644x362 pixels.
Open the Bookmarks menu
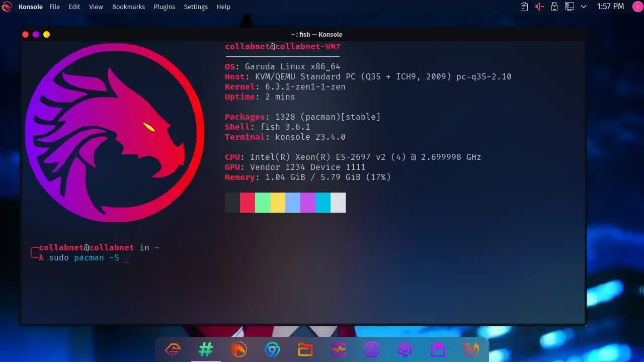128,7
